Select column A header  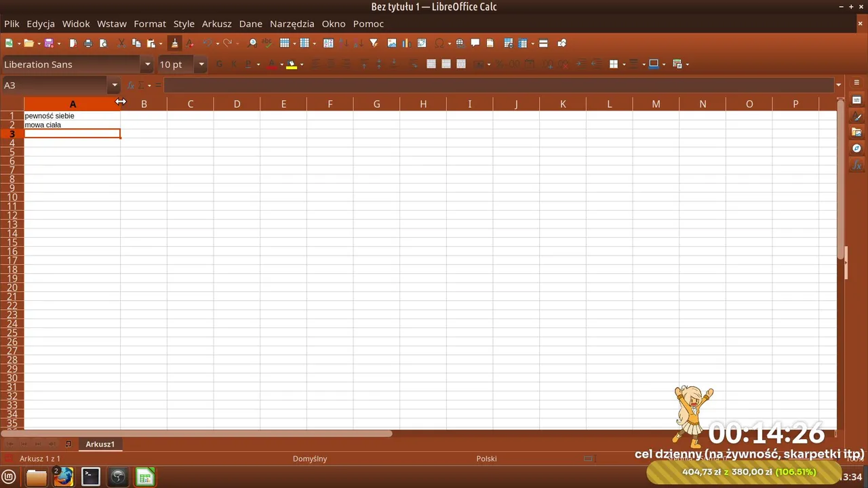point(73,104)
